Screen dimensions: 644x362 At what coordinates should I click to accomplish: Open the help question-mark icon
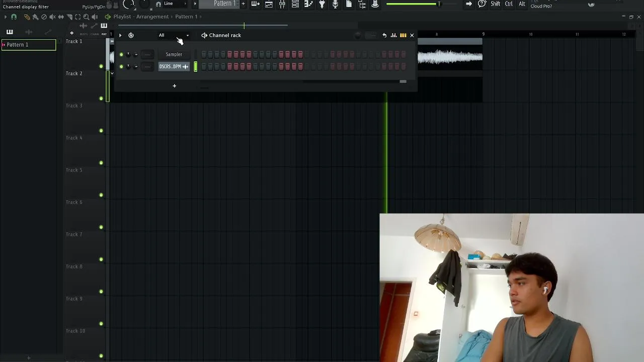[x=482, y=4]
